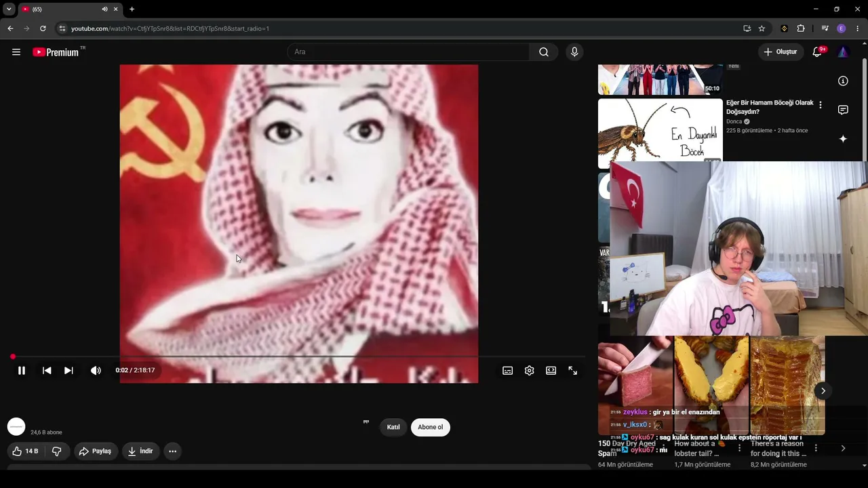Screen dimensions: 868x488
Task: Click the search magnifier button
Action: 544,52
